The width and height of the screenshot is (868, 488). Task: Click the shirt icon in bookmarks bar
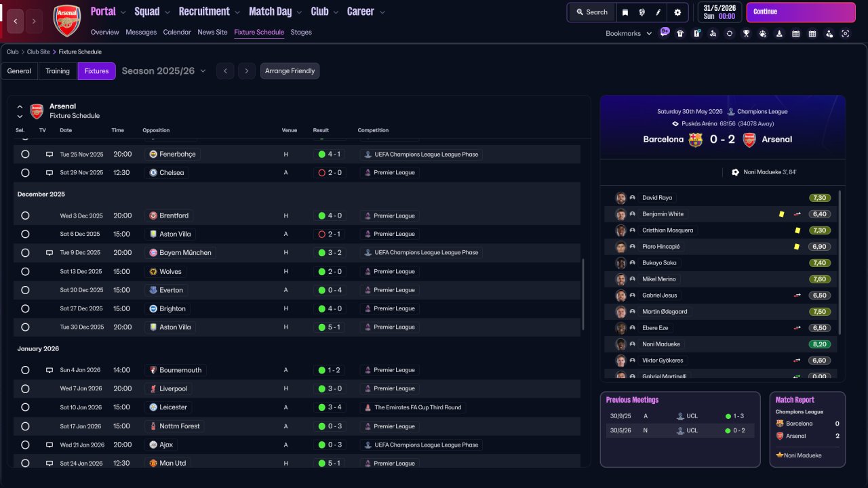point(680,33)
